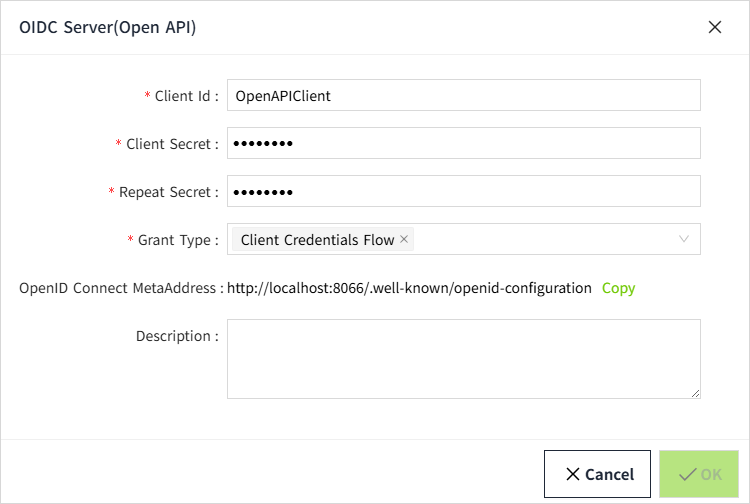Click the openid-configuration URL text

click(x=409, y=288)
